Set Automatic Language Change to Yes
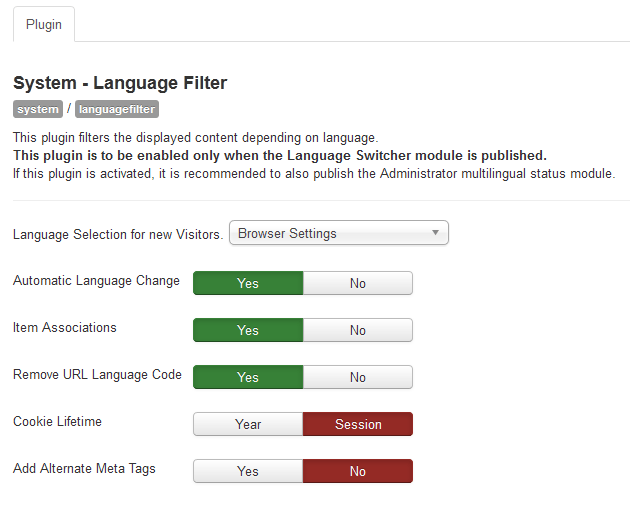 248,283
